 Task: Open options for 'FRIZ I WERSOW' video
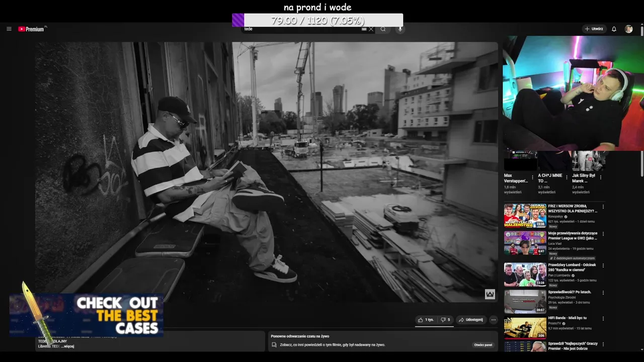coord(603,207)
